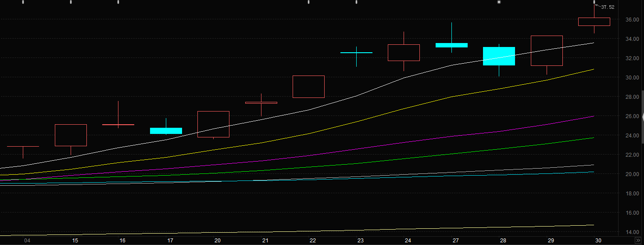This screenshot has height=245, width=644.
Task: Click the date label 22 on the time axis
Action: 313,241
